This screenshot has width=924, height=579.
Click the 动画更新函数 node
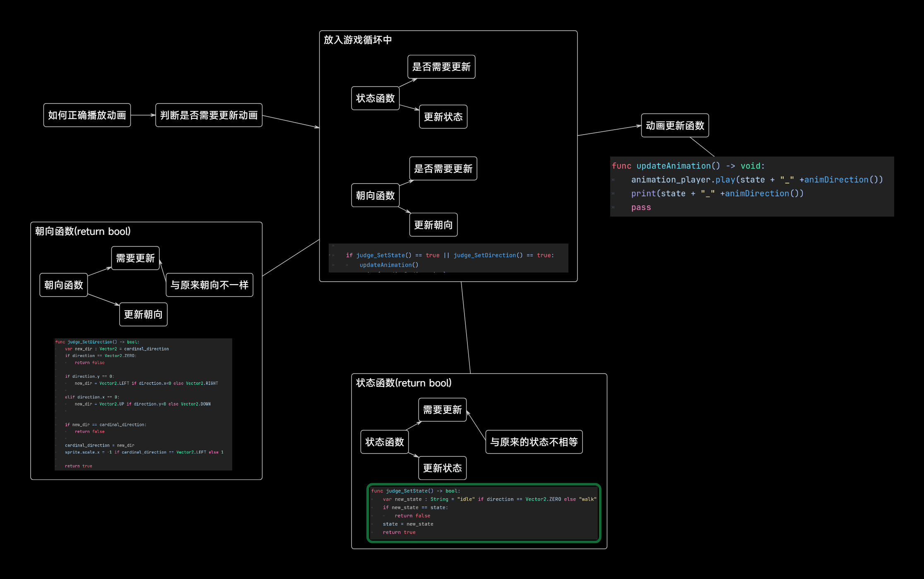tap(675, 125)
